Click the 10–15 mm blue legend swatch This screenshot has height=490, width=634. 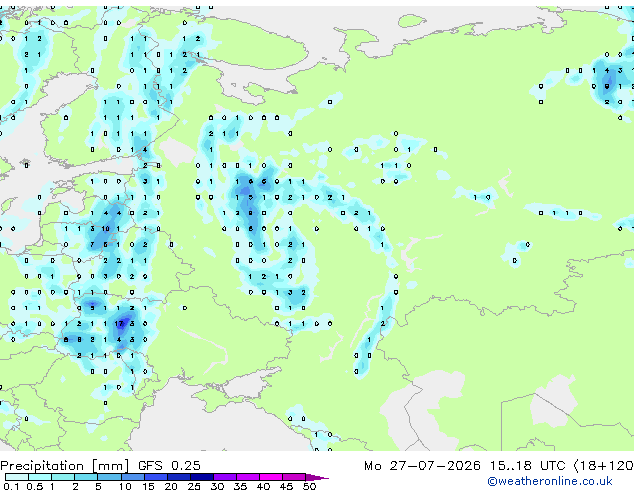click(133, 477)
